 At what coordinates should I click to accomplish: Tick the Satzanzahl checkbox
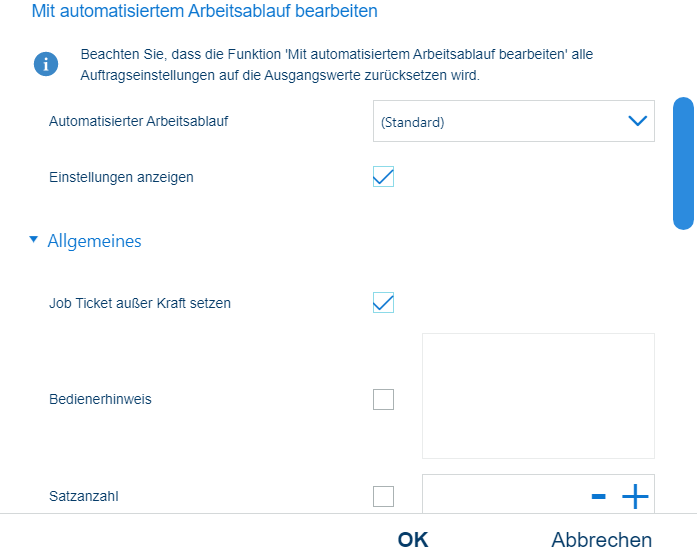[x=383, y=496]
